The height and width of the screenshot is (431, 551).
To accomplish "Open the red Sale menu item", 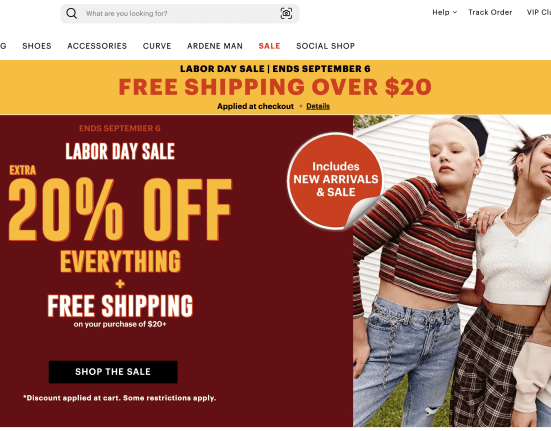I will 270,46.
